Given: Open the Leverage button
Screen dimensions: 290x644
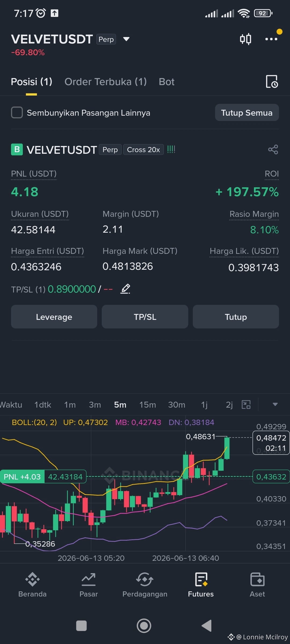Looking at the screenshot, I should (54, 317).
